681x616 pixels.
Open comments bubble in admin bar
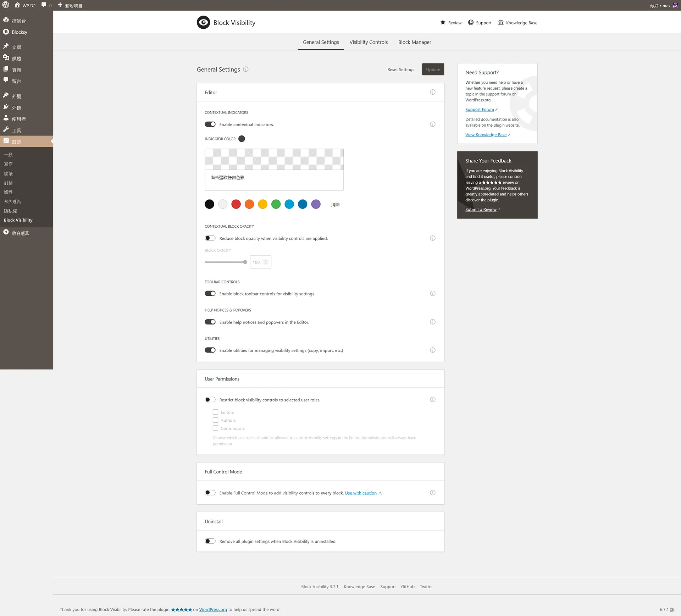(x=44, y=5)
